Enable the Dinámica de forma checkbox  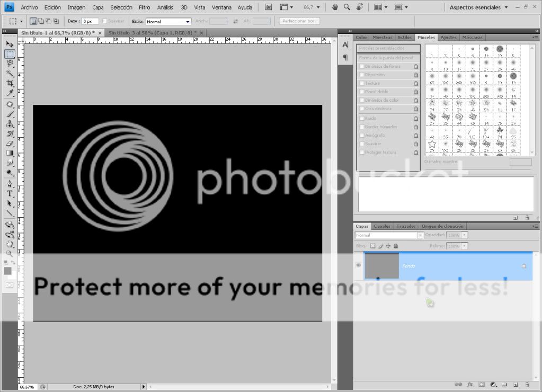click(362, 66)
